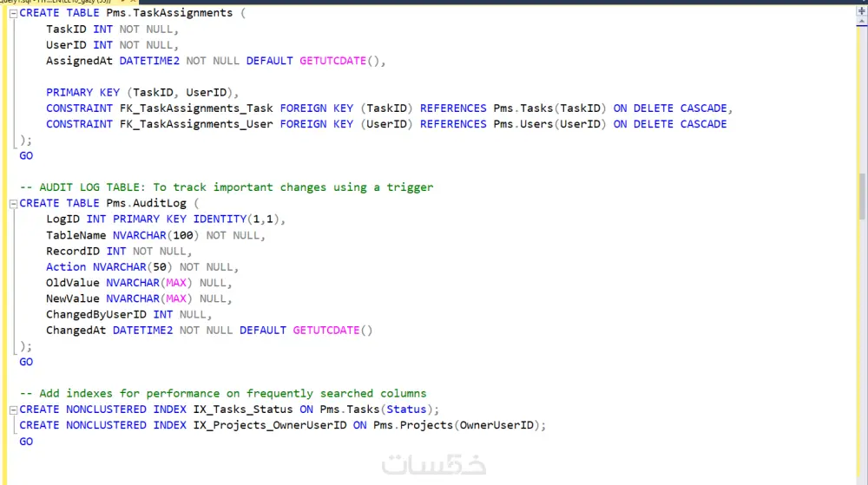This screenshot has height=485, width=868.
Task: Click the "-- Add indexes for performance" comment
Action: 223,394
